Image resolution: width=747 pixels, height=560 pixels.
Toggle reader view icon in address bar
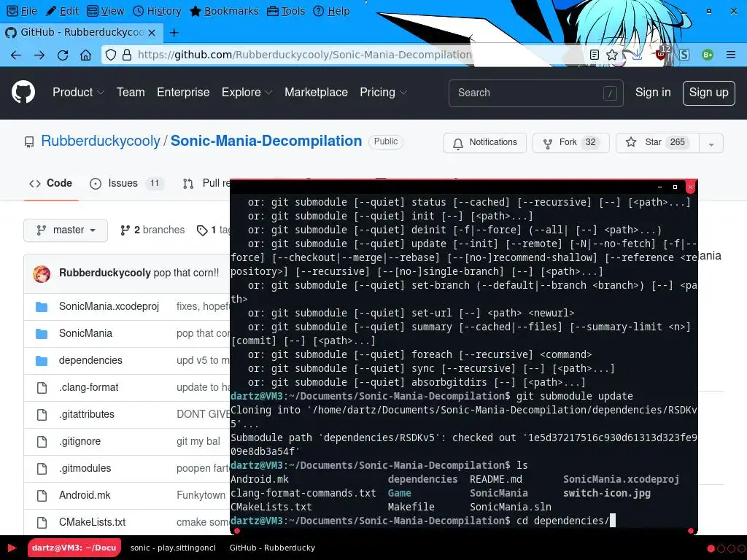[x=594, y=55]
